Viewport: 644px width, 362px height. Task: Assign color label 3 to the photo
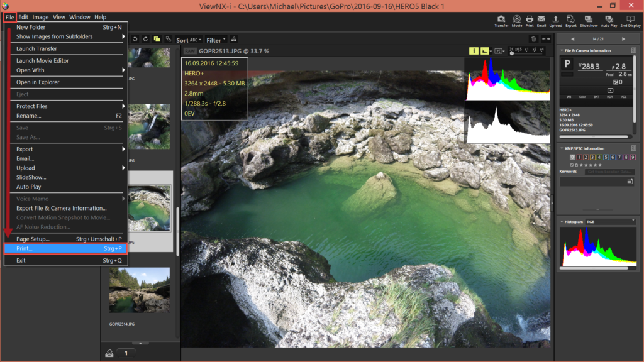coord(592,157)
